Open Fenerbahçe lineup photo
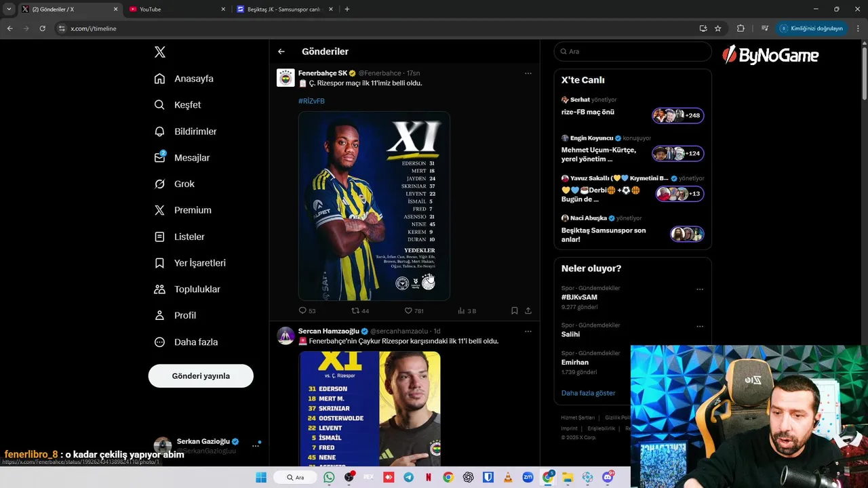This screenshot has height=488, width=868. [374, 206]
